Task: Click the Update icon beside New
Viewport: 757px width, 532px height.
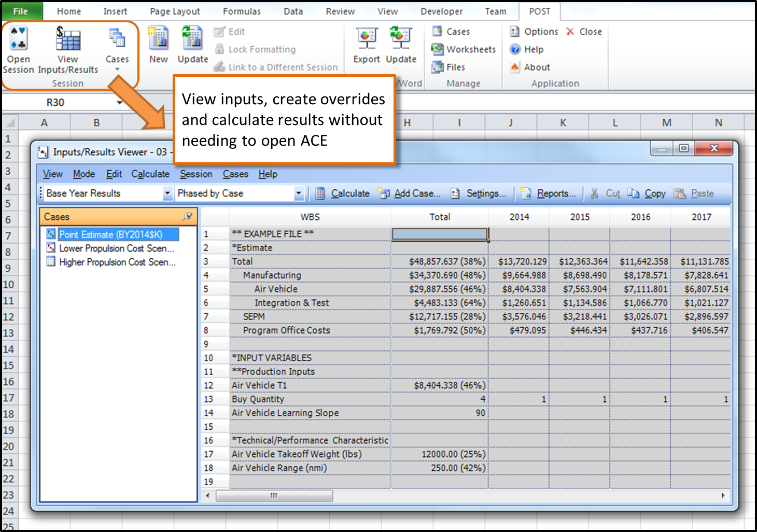Action: pyautogui.click(x=192, y=38)
